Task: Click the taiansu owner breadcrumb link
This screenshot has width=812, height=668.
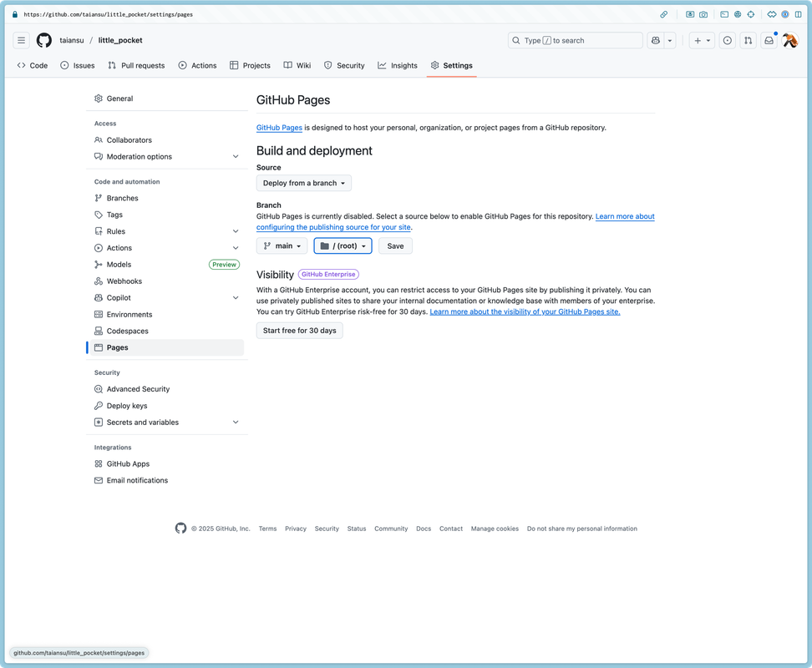Action: point(72,40)
